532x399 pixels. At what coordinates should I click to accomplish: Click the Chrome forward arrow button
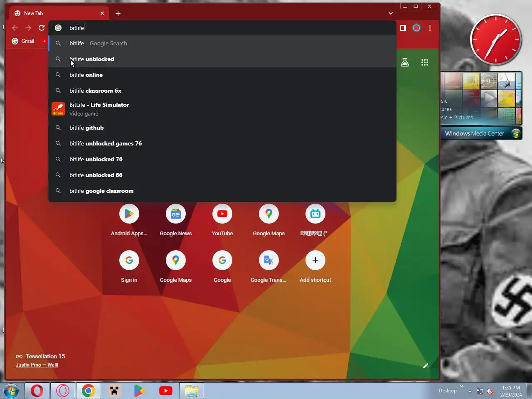28,28
